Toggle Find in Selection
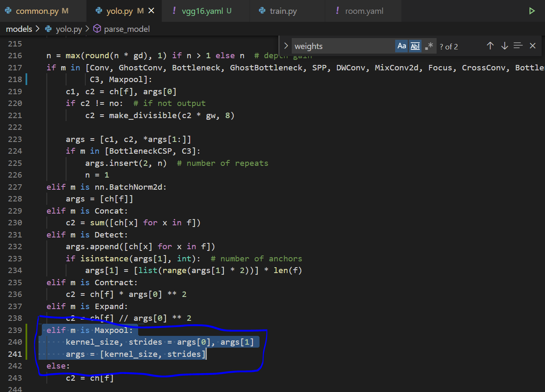 coord(518,46)
